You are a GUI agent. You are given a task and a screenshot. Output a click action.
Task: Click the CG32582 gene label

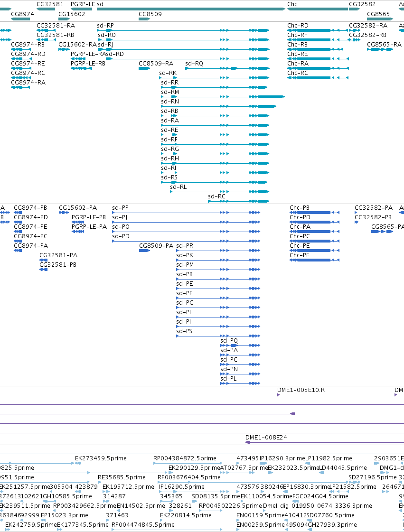[x=362, y=4]
